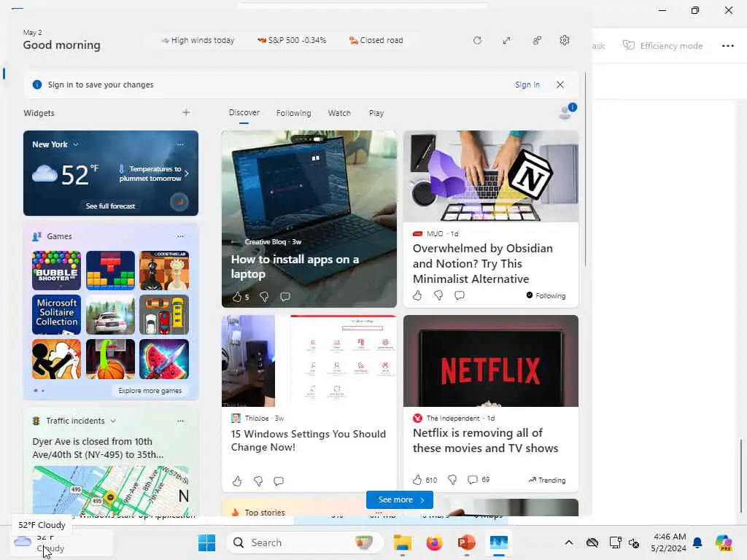Click See more button
This screenshot has height=560, width=747.
pos(400,499)
